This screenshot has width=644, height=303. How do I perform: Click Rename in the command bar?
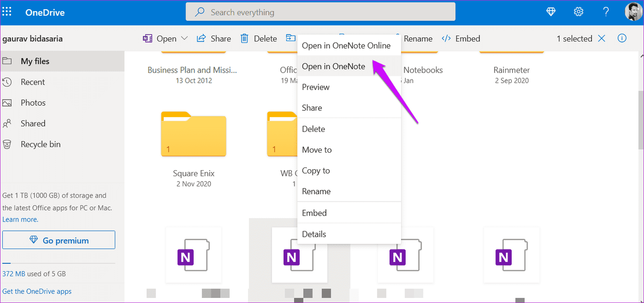pos(418,39)
